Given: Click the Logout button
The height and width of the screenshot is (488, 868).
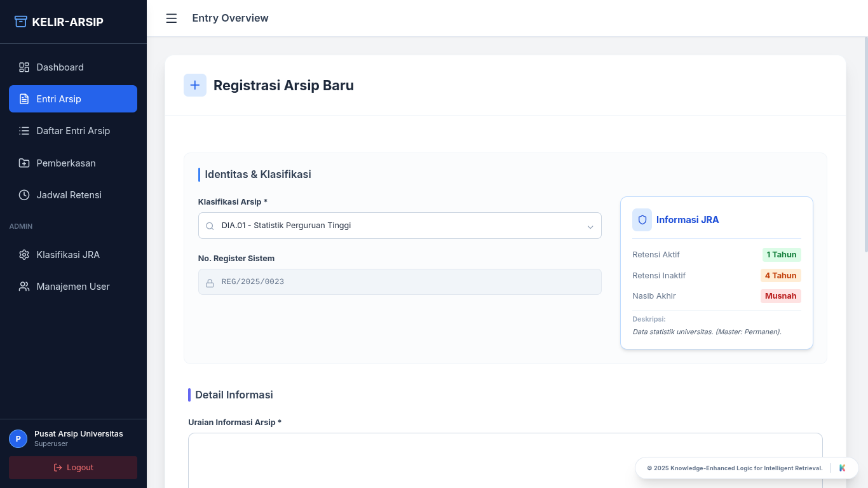Looking at the screenshot, I should tap(72, 467).
